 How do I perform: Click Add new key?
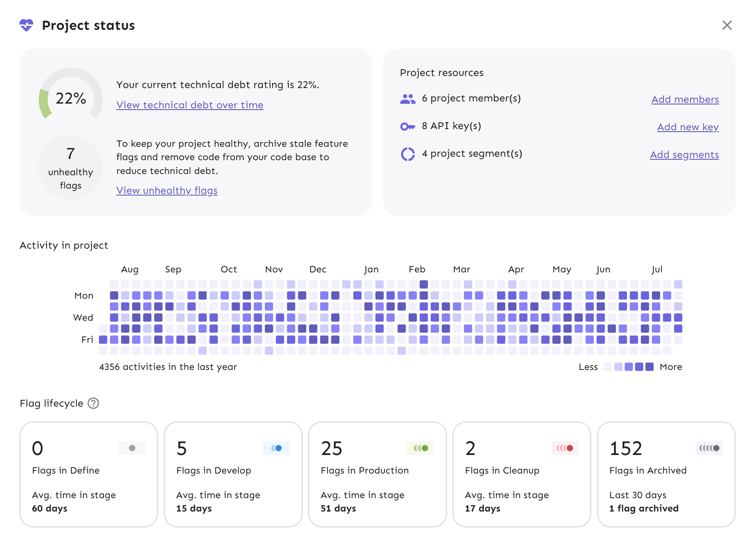pos(688,127)
